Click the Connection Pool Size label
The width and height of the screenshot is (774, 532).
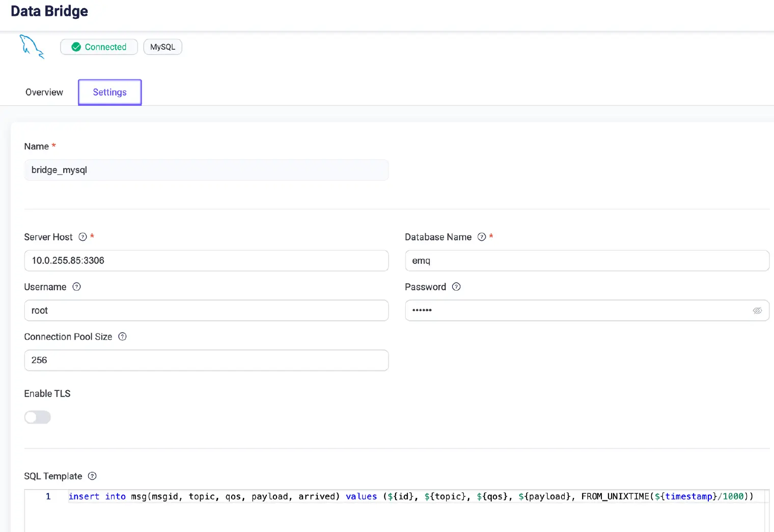(68, 337)
